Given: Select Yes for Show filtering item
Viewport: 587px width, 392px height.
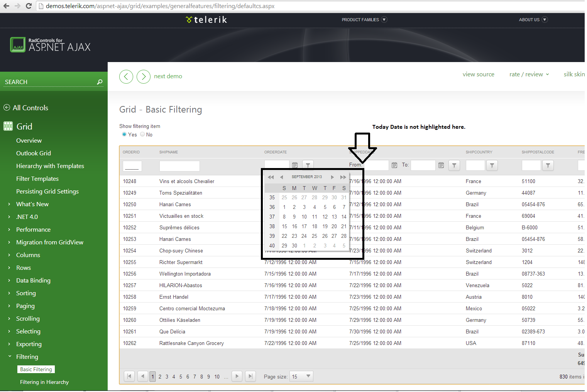Looking at the screenshot, I should coord(124,135).
